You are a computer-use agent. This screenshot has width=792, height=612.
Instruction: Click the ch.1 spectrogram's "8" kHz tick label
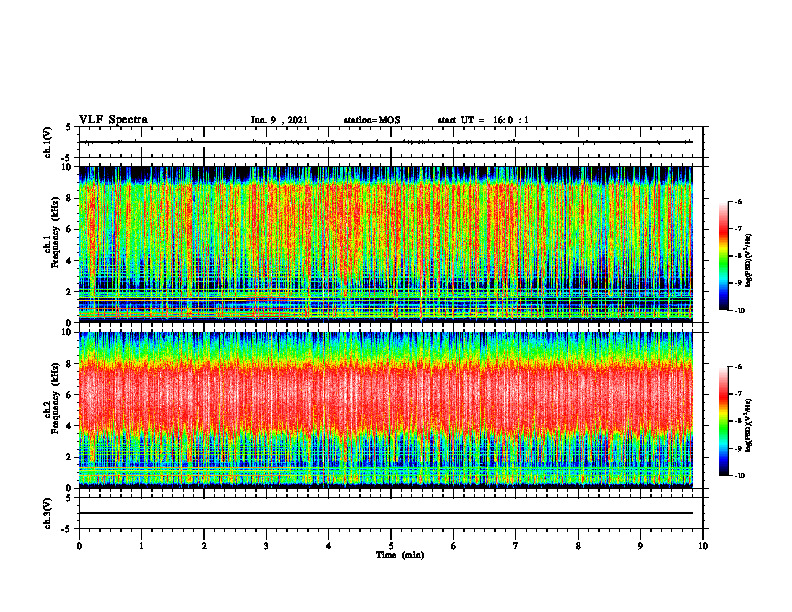coord(70,198)
